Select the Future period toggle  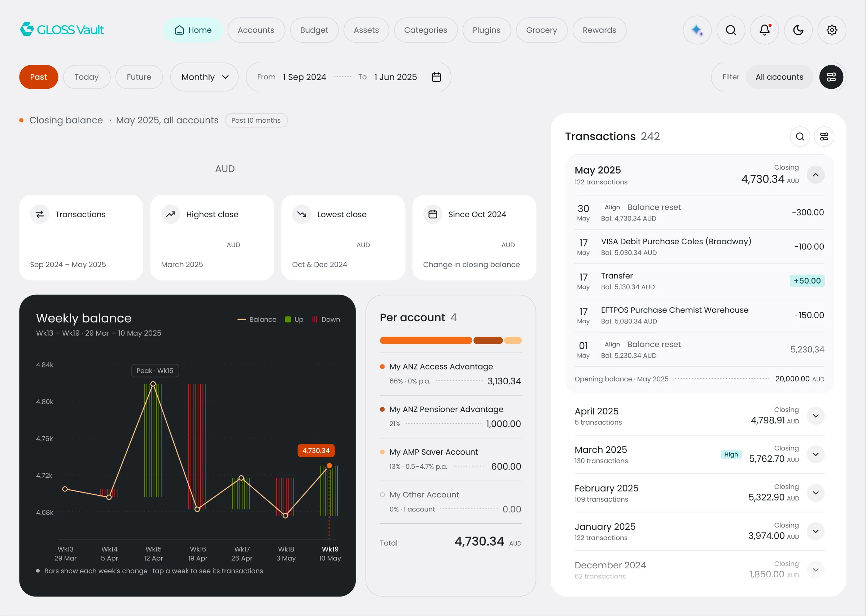pos(139,77)
